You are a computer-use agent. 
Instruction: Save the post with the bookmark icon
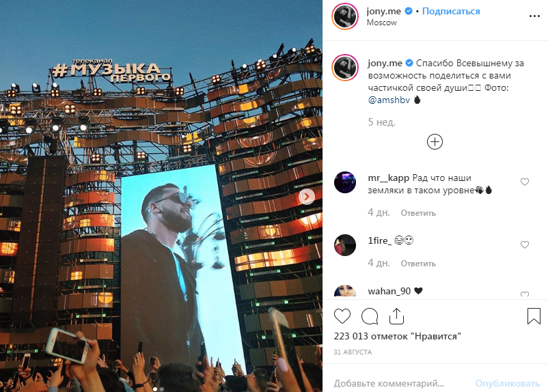(x=534, y=316)
